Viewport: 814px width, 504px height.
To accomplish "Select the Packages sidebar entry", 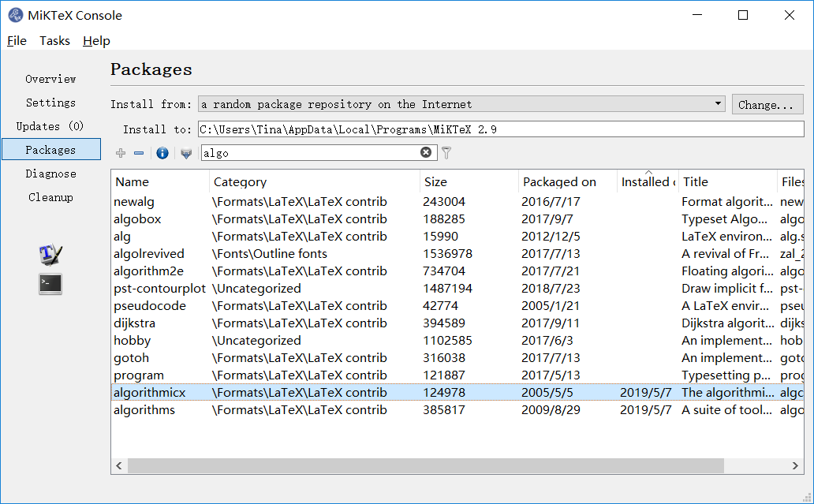I will (x=51, y=150).
